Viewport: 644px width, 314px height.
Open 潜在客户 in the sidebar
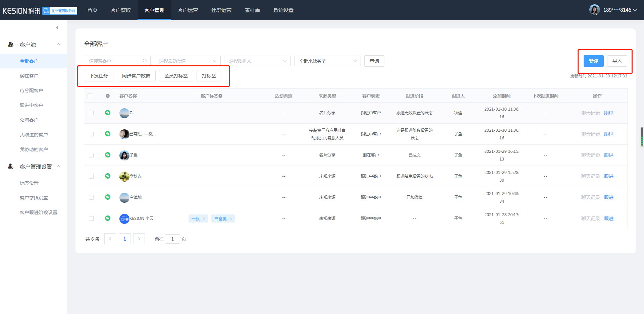(x=29, y=76)
